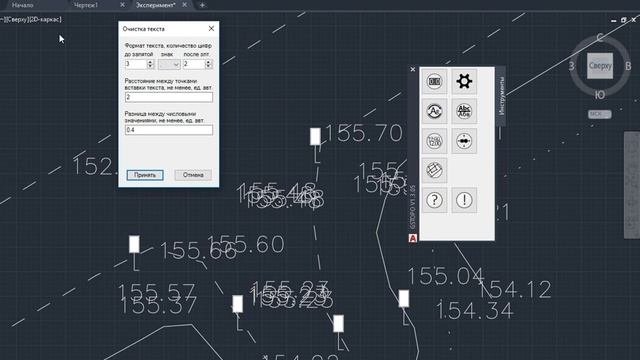The height and width of the screenshot is (360, 640).
Task: Click the numeric difference field showing 0.4
Action: (x=169, y=130)
